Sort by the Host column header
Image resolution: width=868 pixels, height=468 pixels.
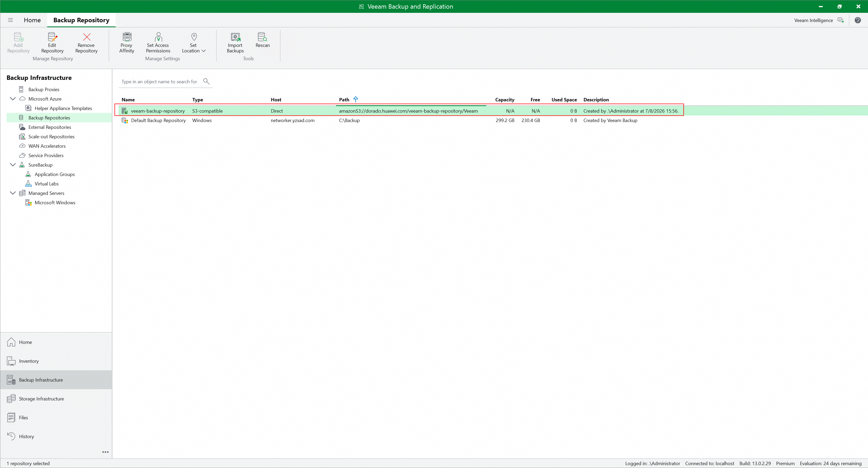coord(276,100)
